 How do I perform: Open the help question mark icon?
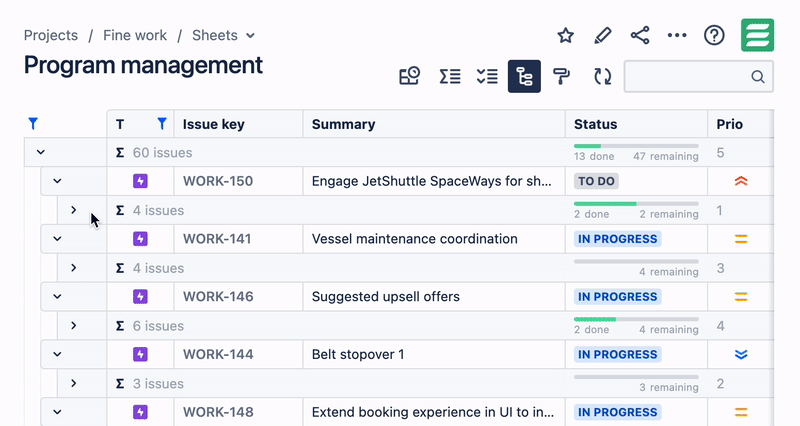tap(714, 36)
